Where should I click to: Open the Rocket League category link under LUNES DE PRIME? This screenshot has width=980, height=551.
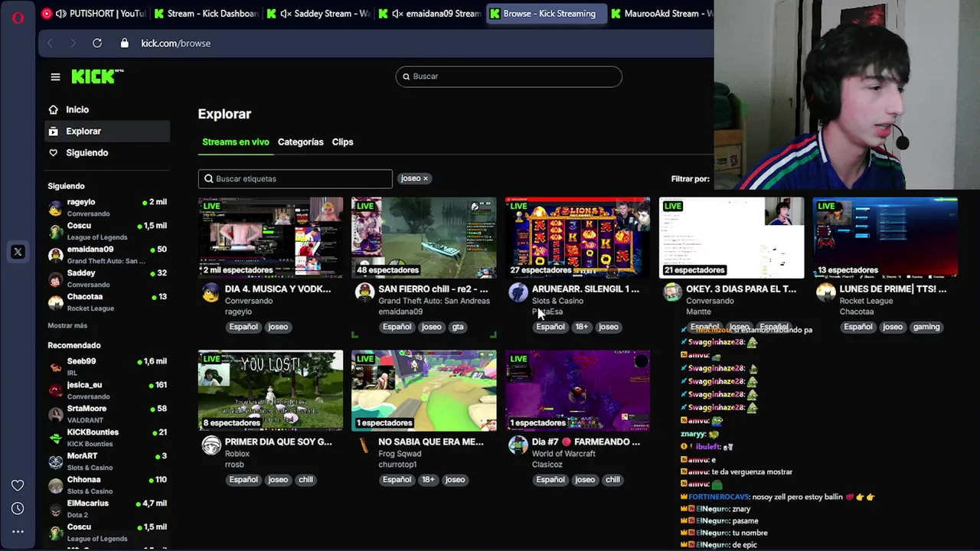tap(866, 301)
